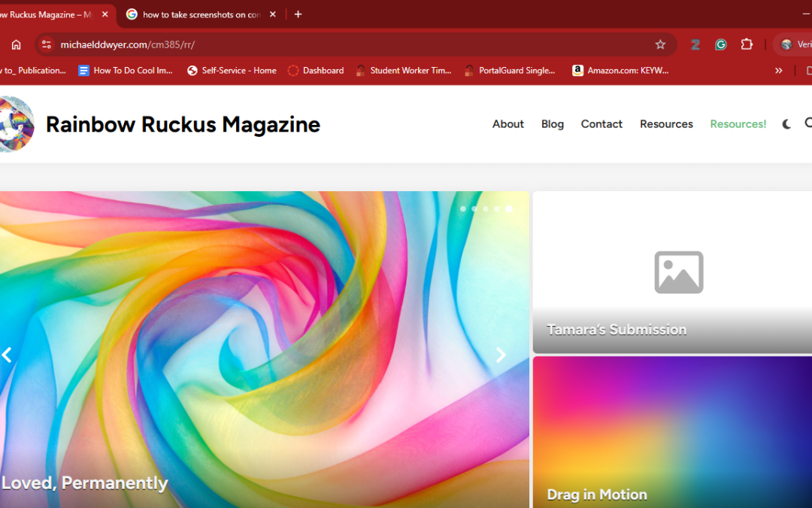Jump to the first slide dot
The height and width of the screenshot is (508, 812).
point(463,209)
